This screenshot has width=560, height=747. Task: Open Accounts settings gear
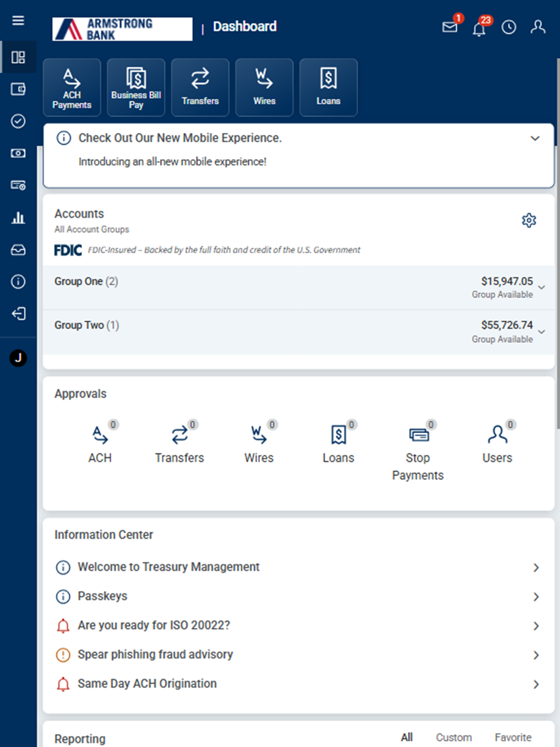tap(529, 220)
